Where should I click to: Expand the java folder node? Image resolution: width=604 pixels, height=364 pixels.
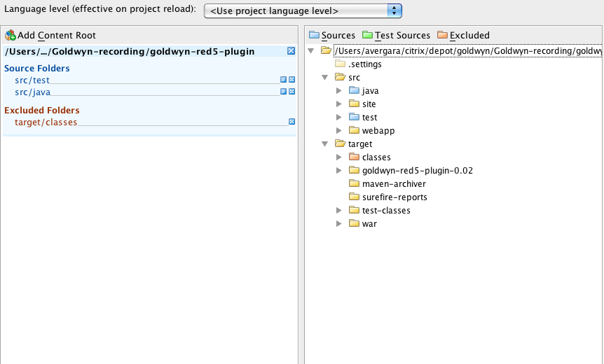click(x=338, y=91)
